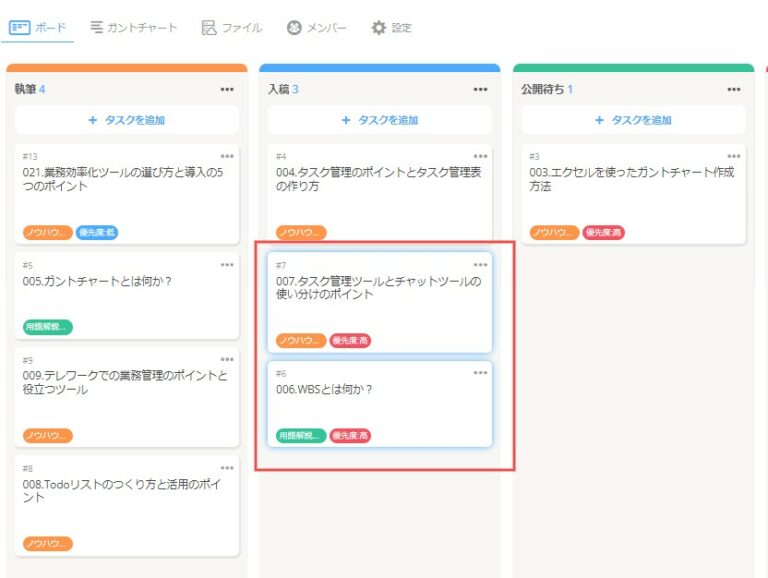The image size is (768, 578).
Task: Open options menu on task card #13
Action: [x=227, y=156]
